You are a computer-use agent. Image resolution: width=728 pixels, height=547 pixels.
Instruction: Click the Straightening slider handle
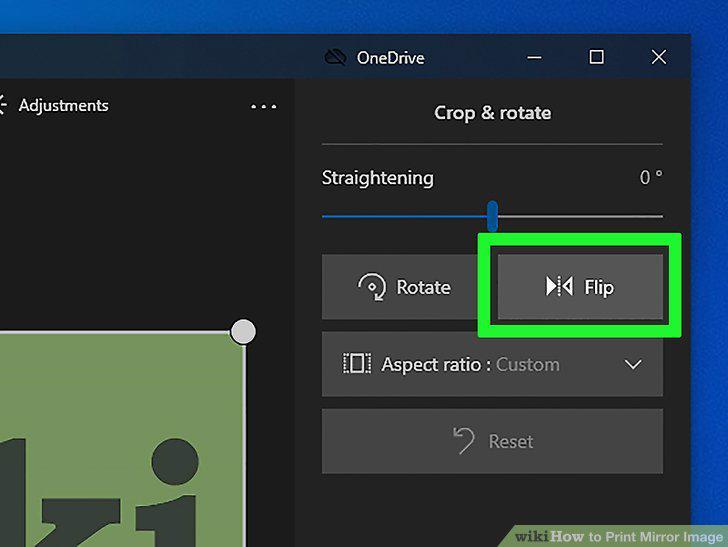(493, 216)
